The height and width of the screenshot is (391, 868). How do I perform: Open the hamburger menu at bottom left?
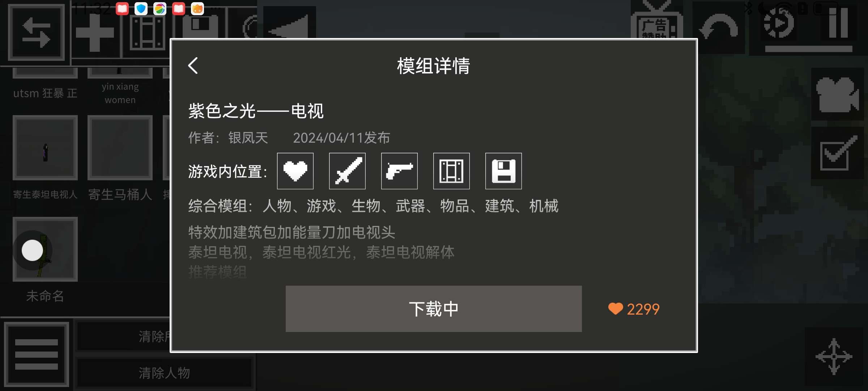click(x=36, y=354)
